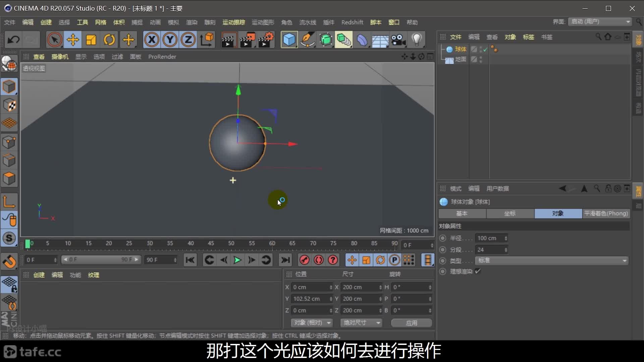Toggle the 半径 keyframe radio dot

(443, 238)
